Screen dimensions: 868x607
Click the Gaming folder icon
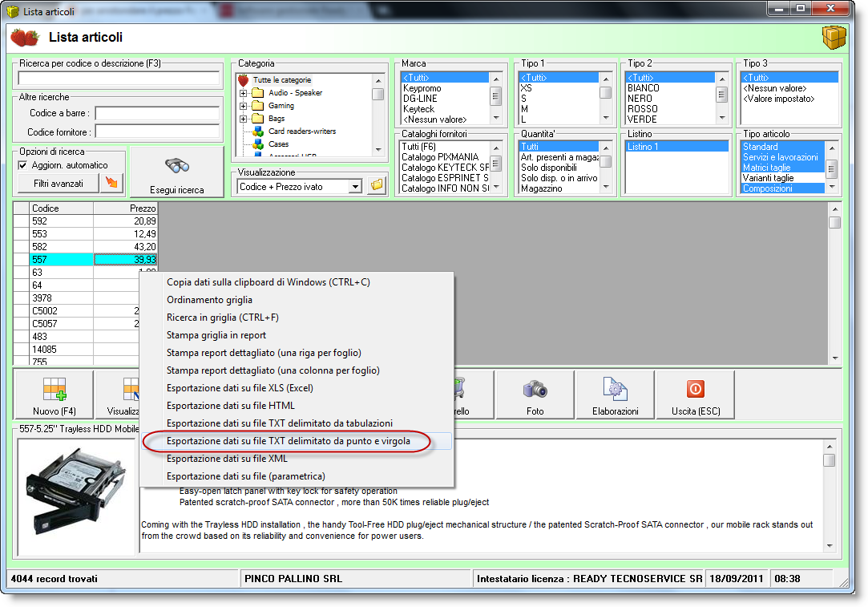258,105
